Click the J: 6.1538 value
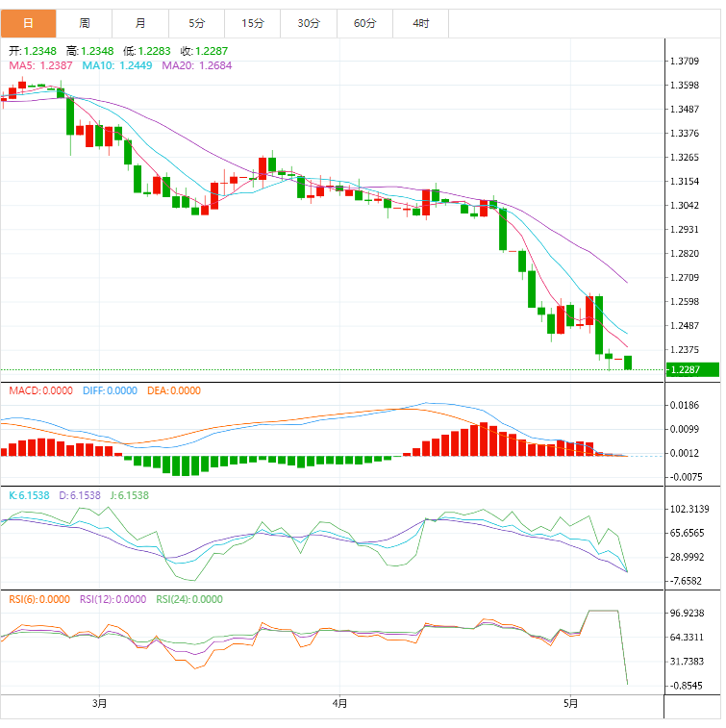 pyautogui.click(x=130, y=495)
